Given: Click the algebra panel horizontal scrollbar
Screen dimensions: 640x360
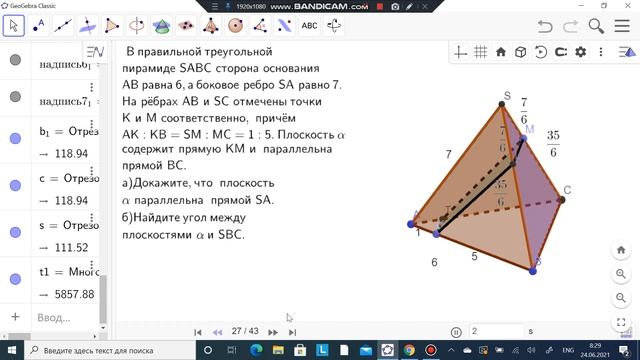Looking at the screenshot, I should pyautogui.click(x=20, y=336).
